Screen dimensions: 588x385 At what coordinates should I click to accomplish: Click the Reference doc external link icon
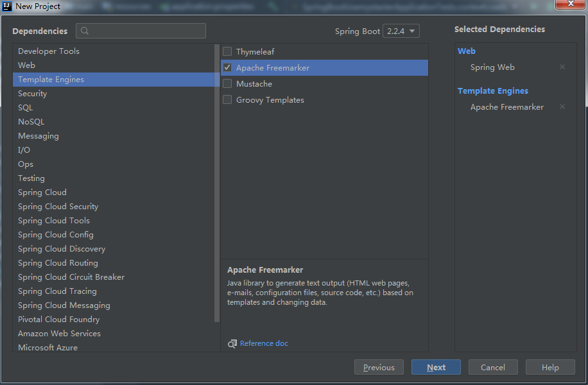[x=232, y=343]
